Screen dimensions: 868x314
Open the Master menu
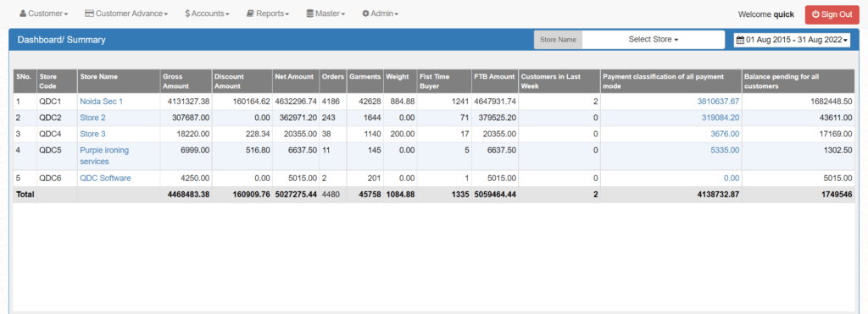point(325,14)
